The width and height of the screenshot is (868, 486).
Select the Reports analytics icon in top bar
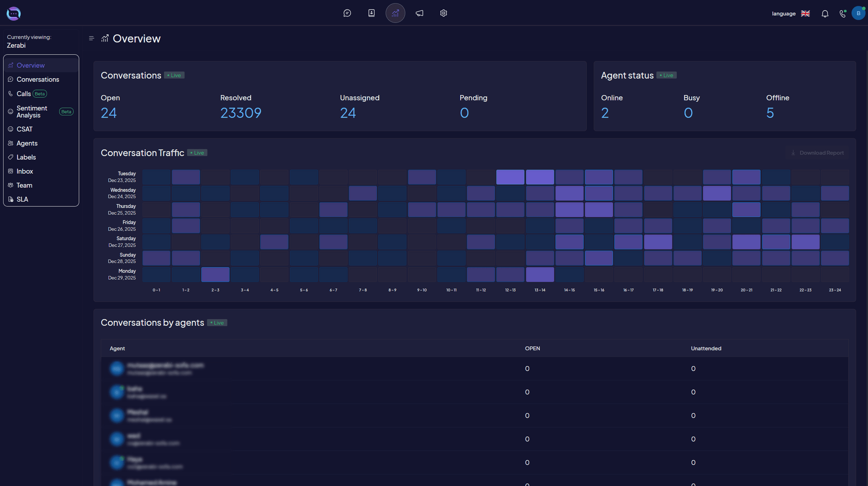(395, 13)
